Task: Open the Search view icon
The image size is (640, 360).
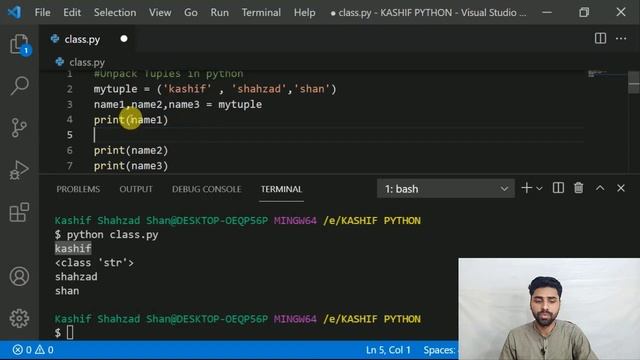Action: tap(19, 86)
